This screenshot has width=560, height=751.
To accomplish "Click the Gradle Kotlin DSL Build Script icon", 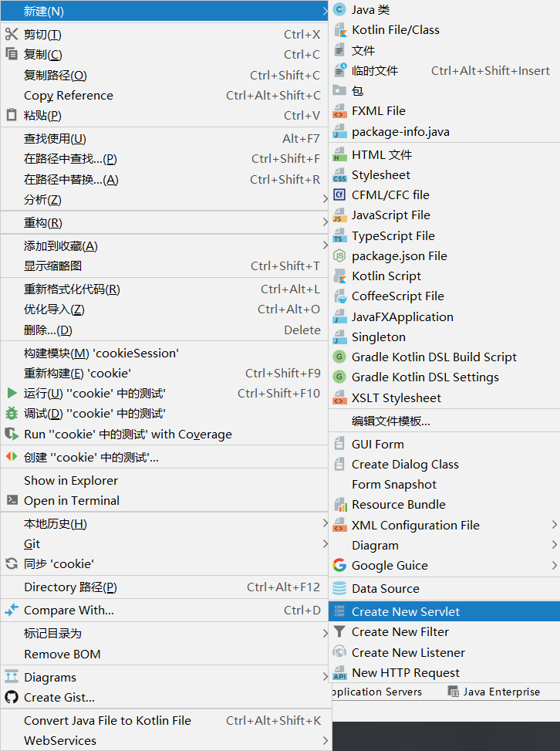I will pyautogui.click(x=339, y=357).
